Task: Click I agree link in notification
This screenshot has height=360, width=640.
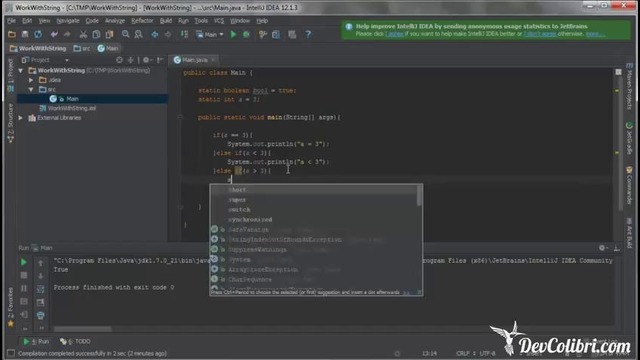Action: tap(394, 34)
